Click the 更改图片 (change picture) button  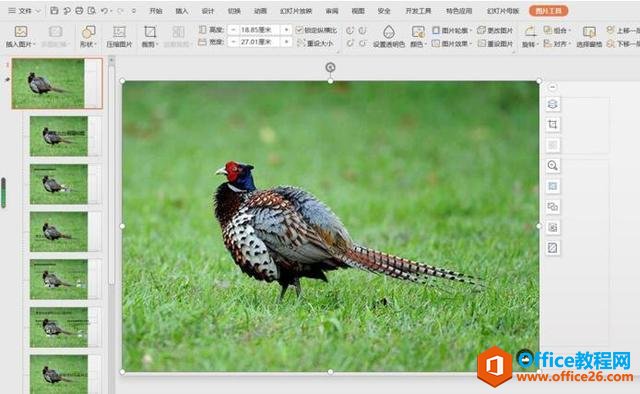pos(495,30)
